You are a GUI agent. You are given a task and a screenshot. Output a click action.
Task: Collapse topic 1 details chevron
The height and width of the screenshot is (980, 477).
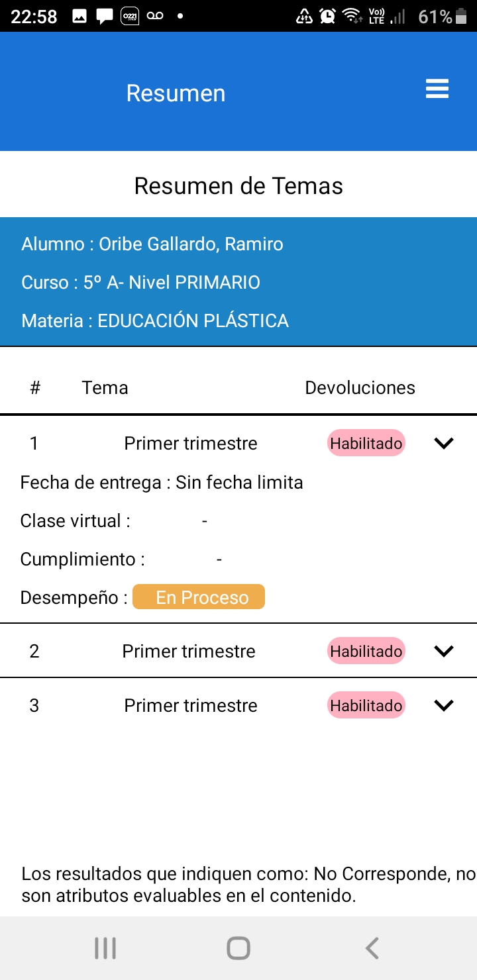443,444
